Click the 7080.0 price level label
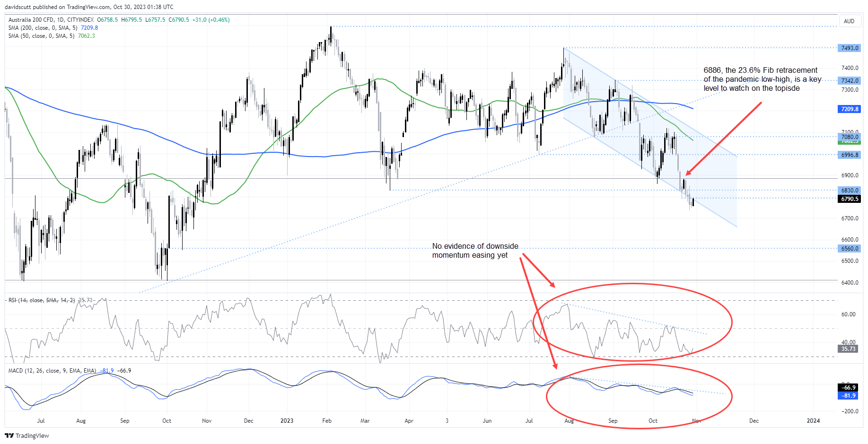This screenshot has height=444, width=868. point(849,137)
